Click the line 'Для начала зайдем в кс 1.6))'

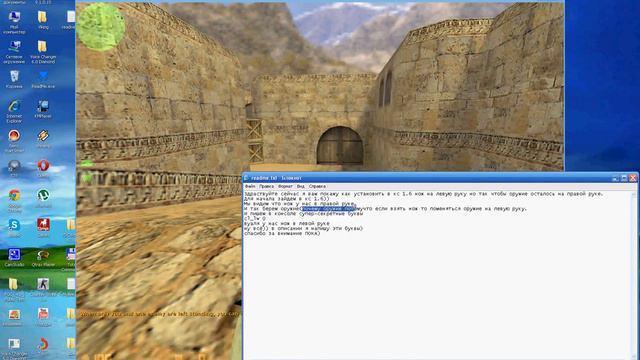click(287, 199)
